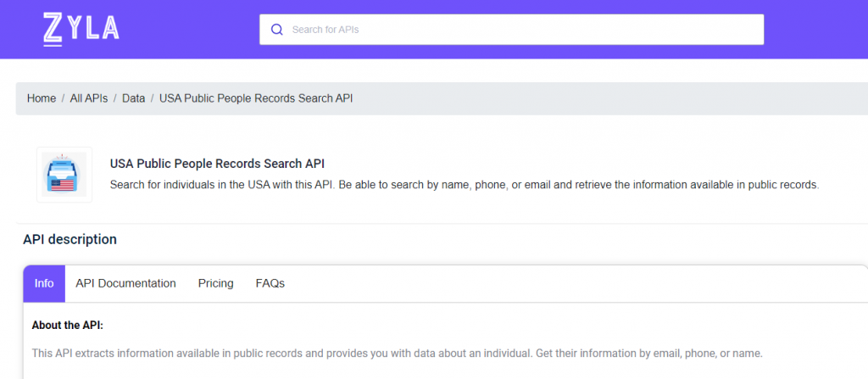Click the magnifying glass search icon
Image resolution: width=868 pixels, height=379 pixels.
(x=277, y=30)
